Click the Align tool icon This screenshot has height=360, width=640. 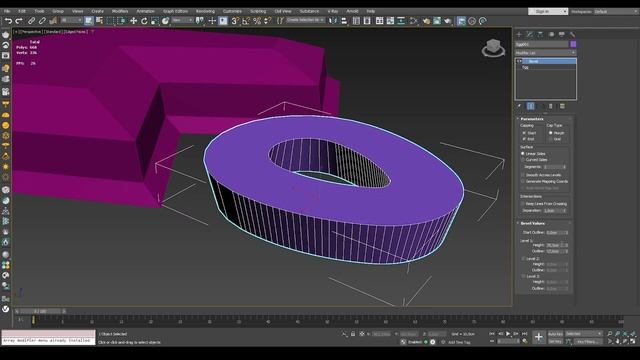coord(344,21)
